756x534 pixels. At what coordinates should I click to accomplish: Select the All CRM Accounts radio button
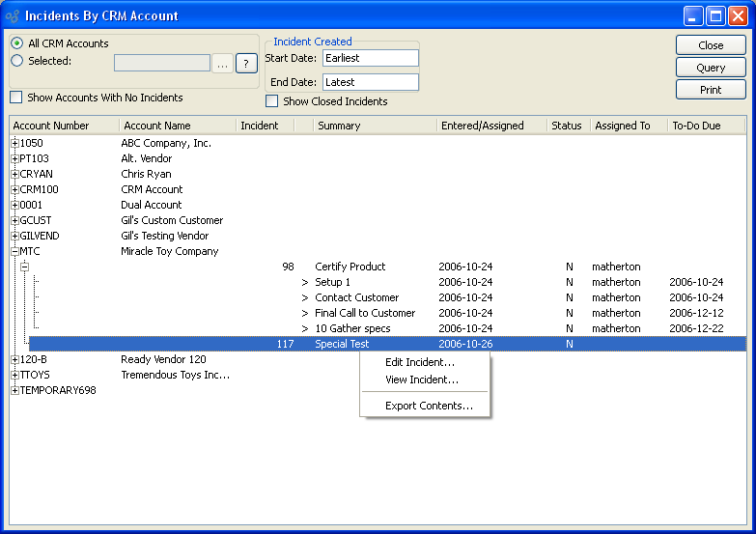click(x=16, y=43)
